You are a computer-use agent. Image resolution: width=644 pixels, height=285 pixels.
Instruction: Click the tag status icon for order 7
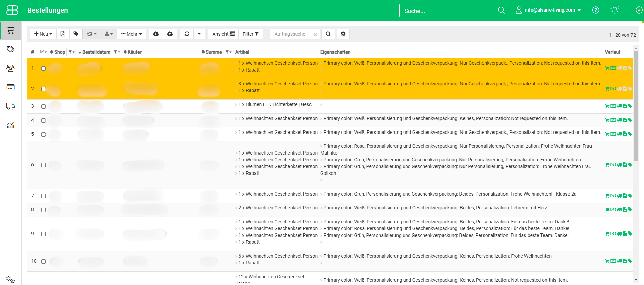(x=630, y=196)
